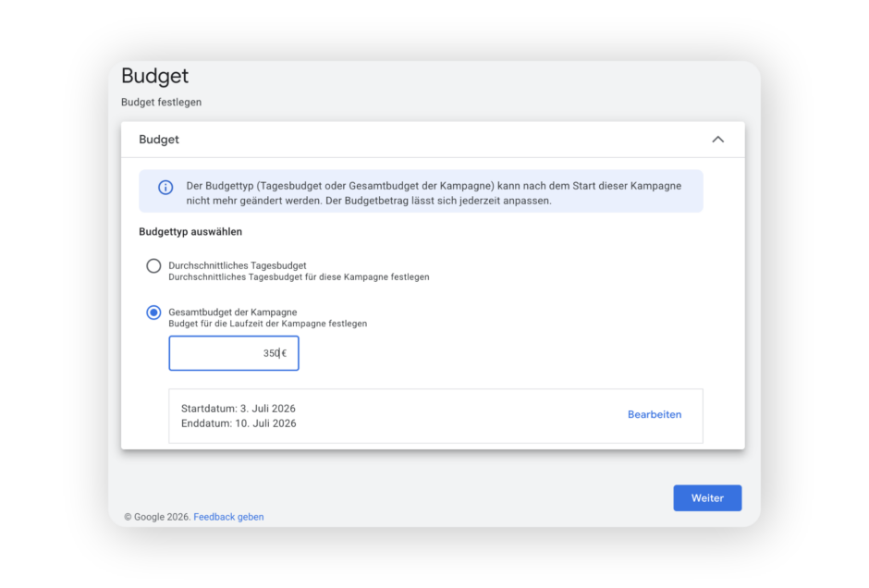Select the Durchschnittliches Tagesbudget radio button

[153, 266]
